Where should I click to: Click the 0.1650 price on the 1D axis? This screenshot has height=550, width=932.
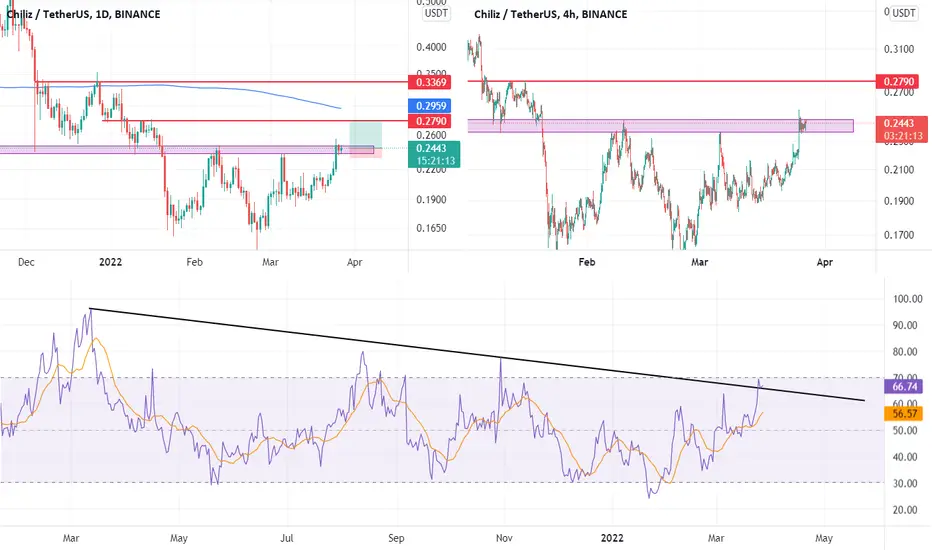pyautogui.click(x=431, y=228)
